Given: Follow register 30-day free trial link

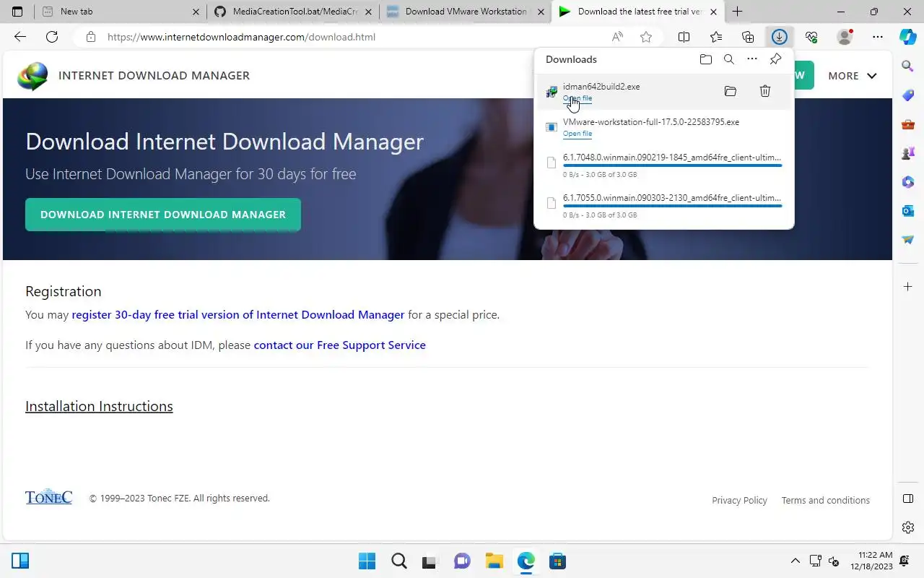Looking at the screenshot, I should tap(238, 315).
